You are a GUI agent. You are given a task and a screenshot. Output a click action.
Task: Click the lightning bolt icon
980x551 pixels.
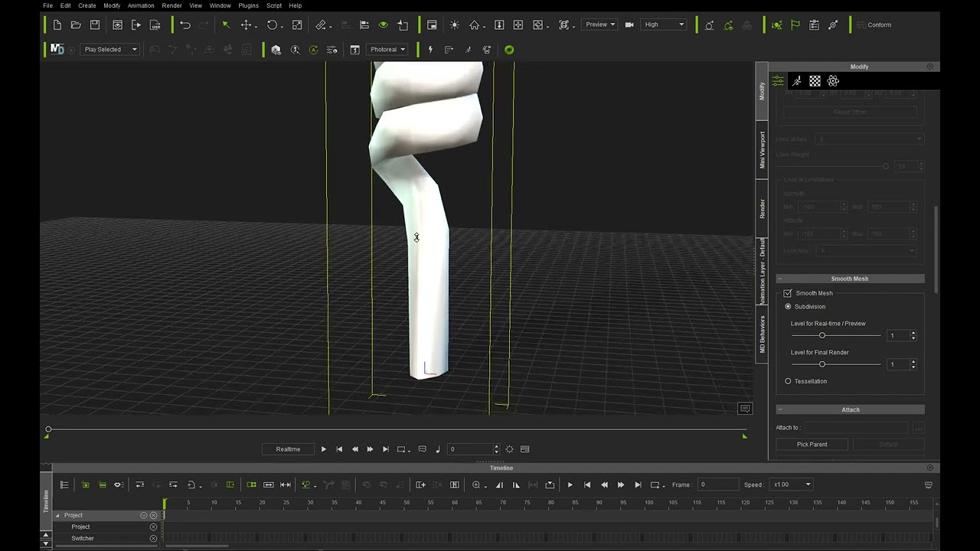[430, 50]
